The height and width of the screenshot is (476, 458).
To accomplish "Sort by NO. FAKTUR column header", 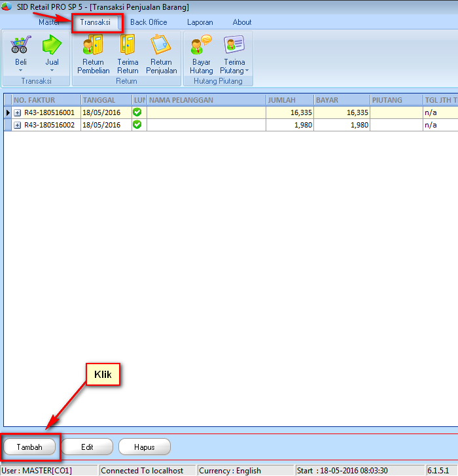I will click(x=46, y=100).
